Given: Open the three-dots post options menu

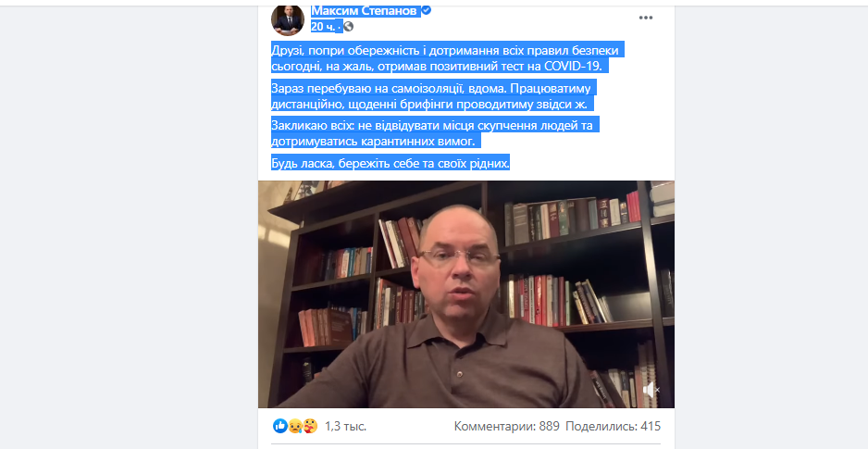Looking at the screenshot, I should 646,18.
